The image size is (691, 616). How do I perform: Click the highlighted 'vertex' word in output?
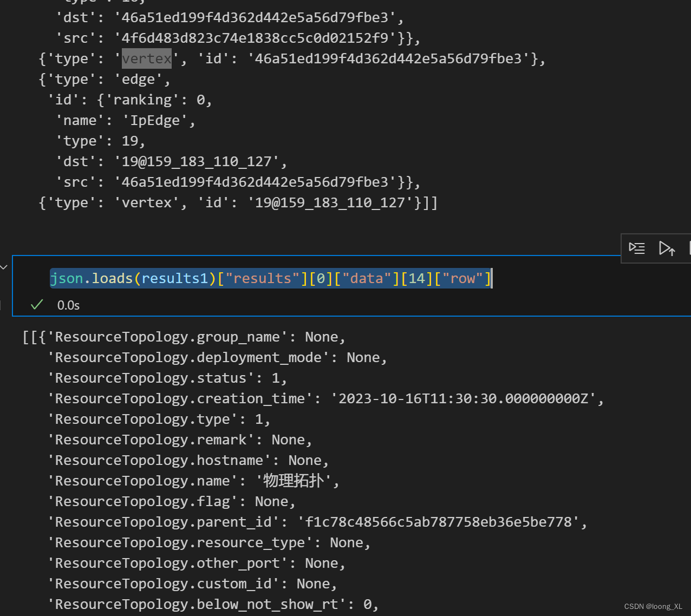click(x=146, y=58)
